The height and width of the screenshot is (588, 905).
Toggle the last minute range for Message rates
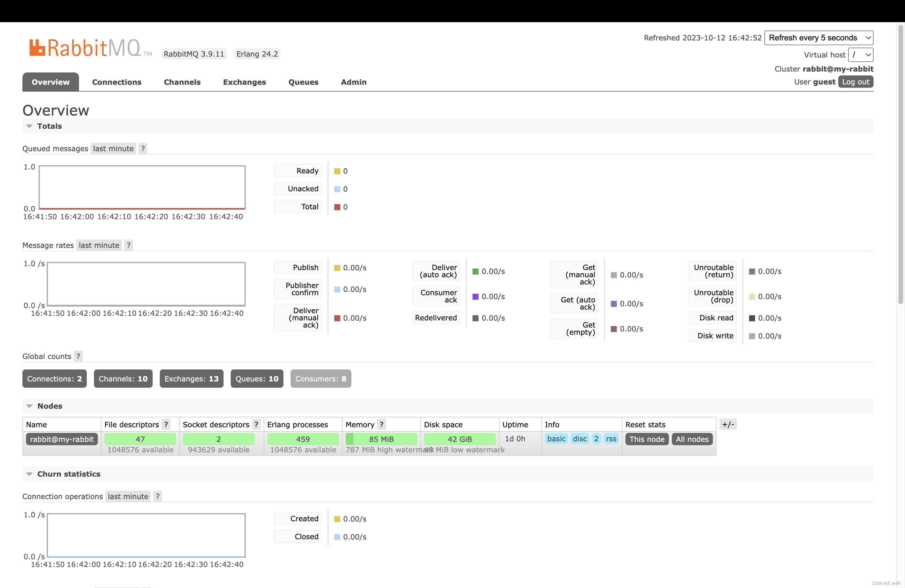click(x=98, y=245)
